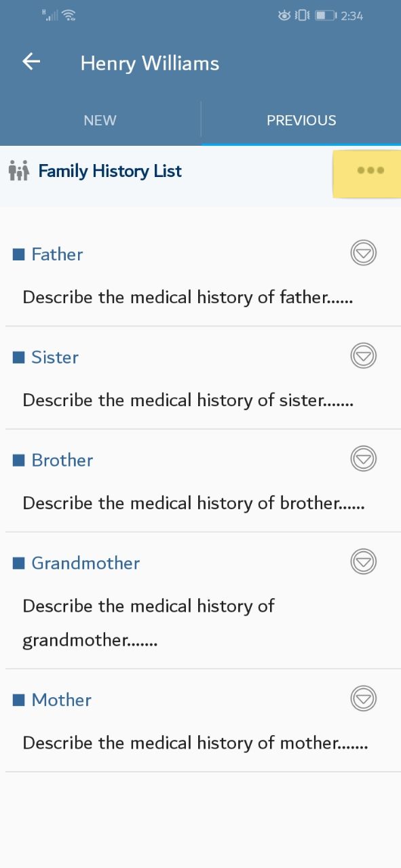Open the three-dot more options menu
The width and height of the screenshot is (401, 868).
pos(370,170)
